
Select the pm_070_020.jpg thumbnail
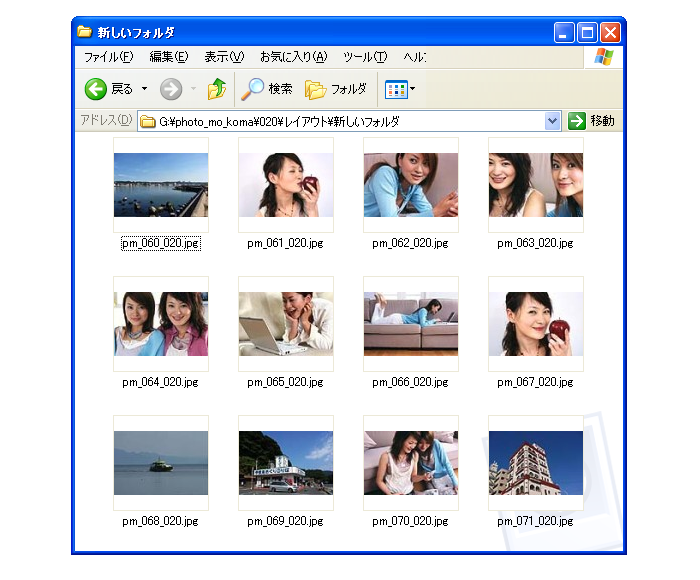411,463
